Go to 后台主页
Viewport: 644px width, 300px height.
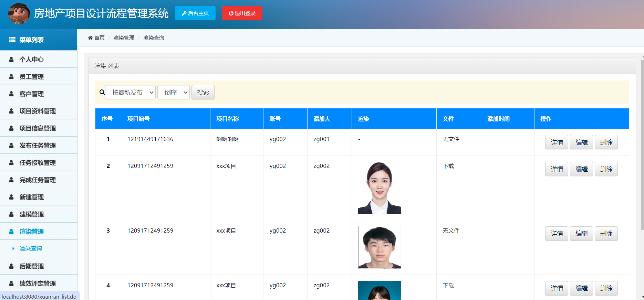(x=195, y=13)
